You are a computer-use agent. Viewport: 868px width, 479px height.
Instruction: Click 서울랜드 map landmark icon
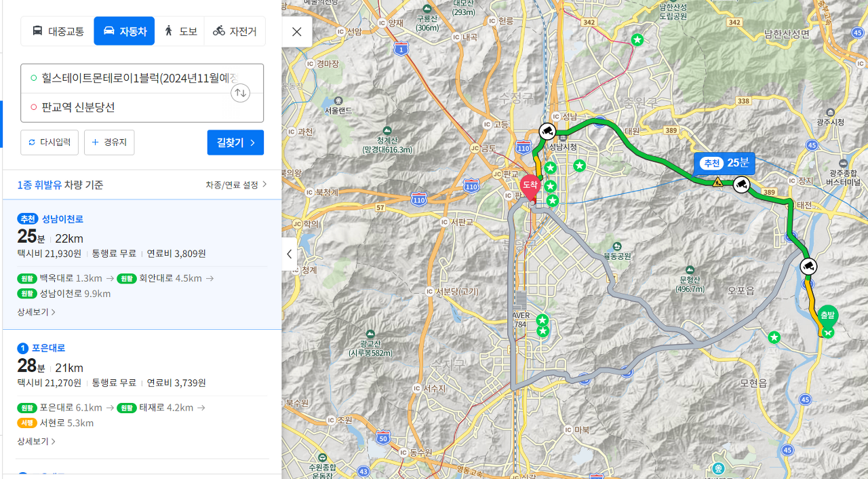pyautogui.click(x=337, y=100)
